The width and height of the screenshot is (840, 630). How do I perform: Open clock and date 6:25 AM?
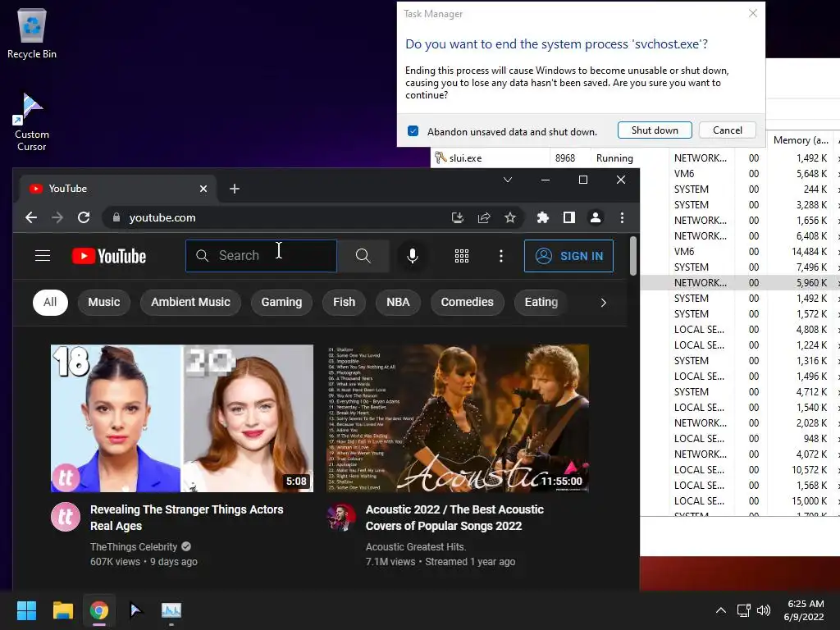pyautogui.click(x=804, y=610)
